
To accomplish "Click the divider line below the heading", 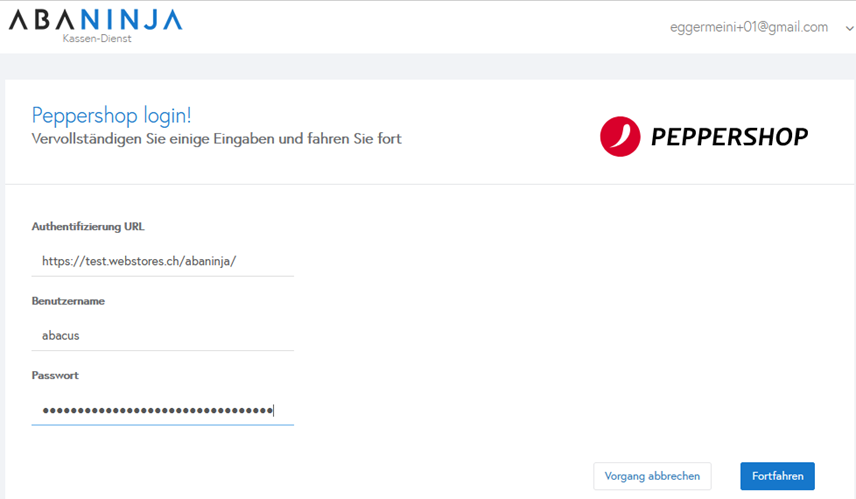I will coord(430,184).
